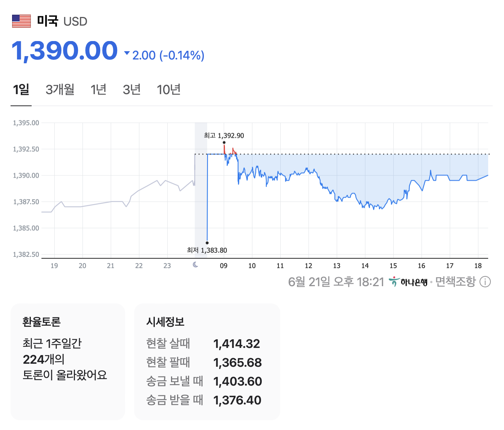Click the US flag icon
Viewport: 504px width, 430px height.
click(x=21, y=21)
